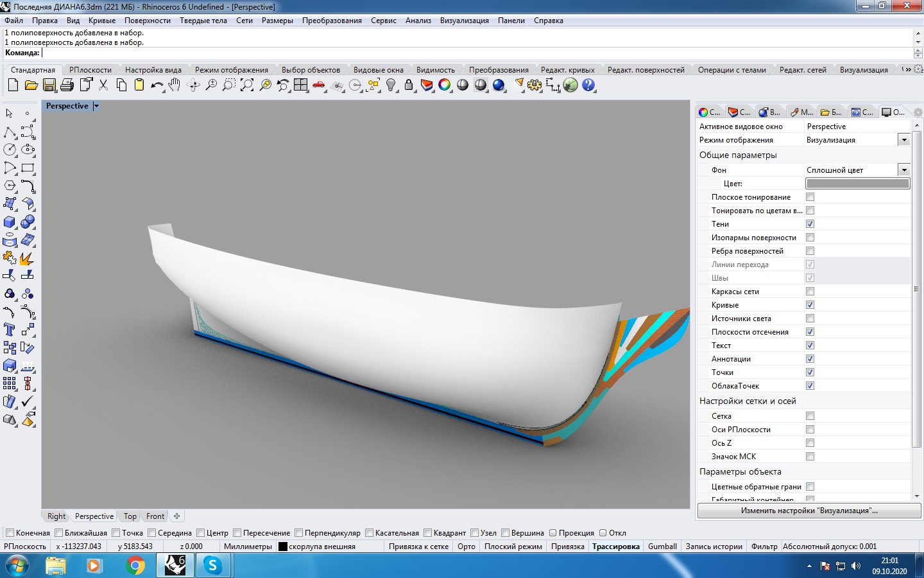Click the light bulb Hide objects icon

[x=391, y=85]
